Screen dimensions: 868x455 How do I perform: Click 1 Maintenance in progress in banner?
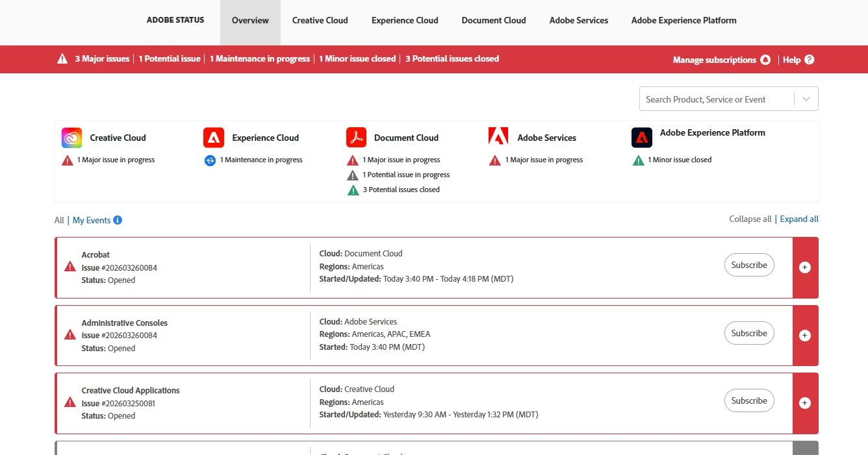click(x=260, y=58)
